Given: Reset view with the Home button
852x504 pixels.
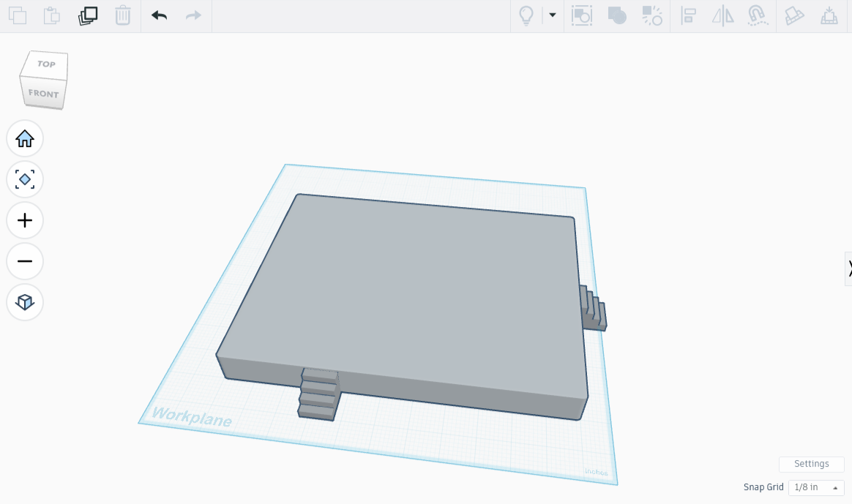Looking at the screenshot, I should (25, 138).
